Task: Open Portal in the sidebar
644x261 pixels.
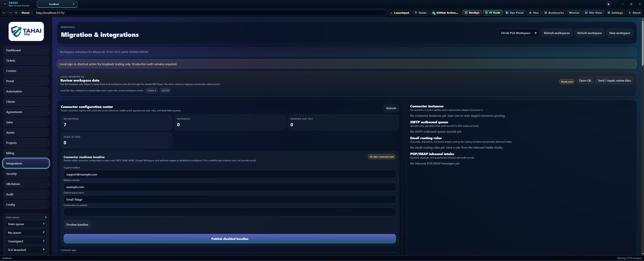Action: click(26, 81)
